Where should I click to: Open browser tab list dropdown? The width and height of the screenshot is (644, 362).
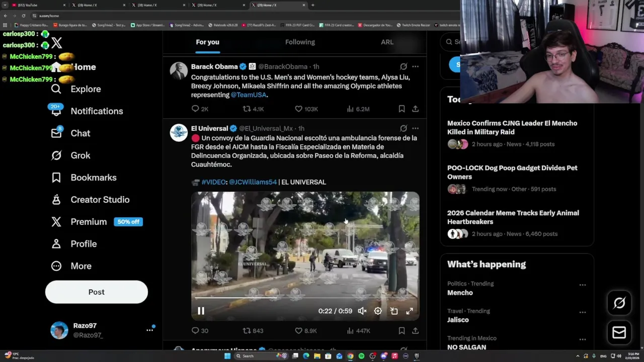coord(5,5)
